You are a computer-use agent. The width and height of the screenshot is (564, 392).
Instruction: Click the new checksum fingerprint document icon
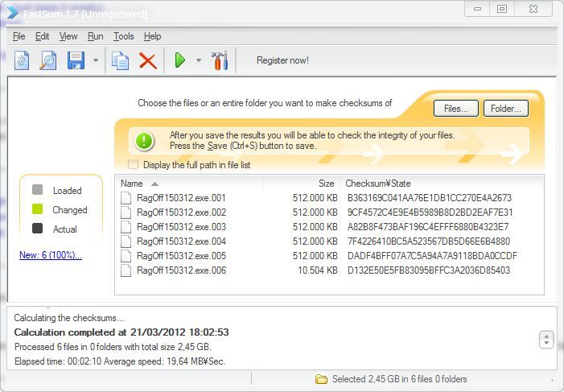click(x=22, y=60)
